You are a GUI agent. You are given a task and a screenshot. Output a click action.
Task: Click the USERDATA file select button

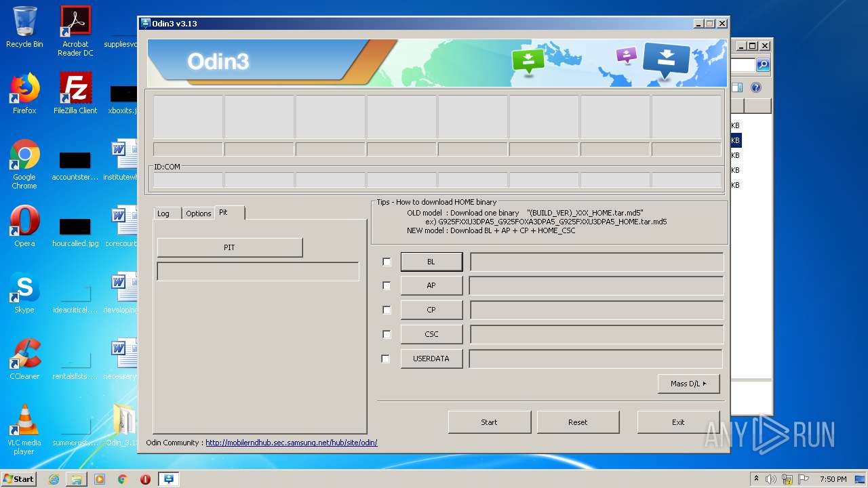click(x=431, y=359)
